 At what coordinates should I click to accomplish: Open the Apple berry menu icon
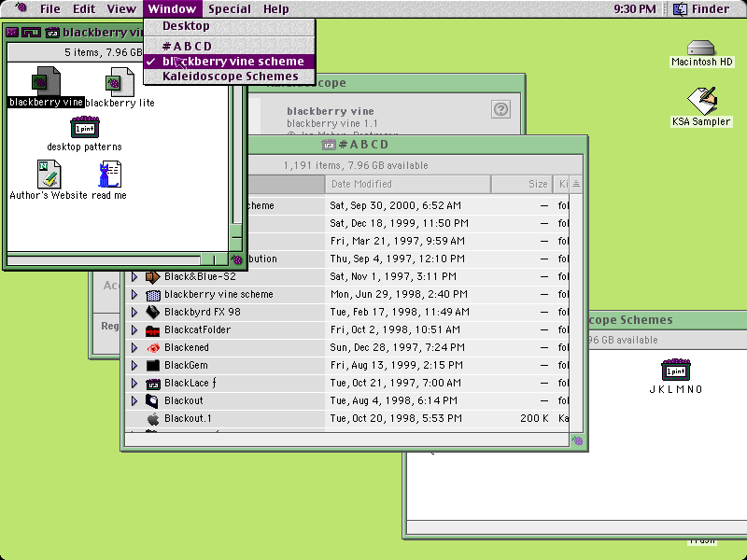coord(21,7)
